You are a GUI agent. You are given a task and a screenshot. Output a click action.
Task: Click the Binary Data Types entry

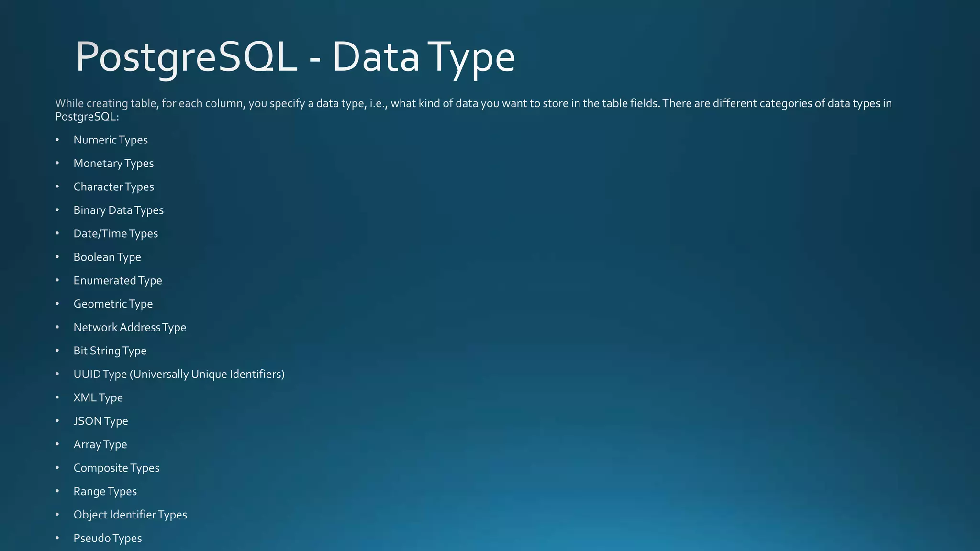click(x=118, y=210)
